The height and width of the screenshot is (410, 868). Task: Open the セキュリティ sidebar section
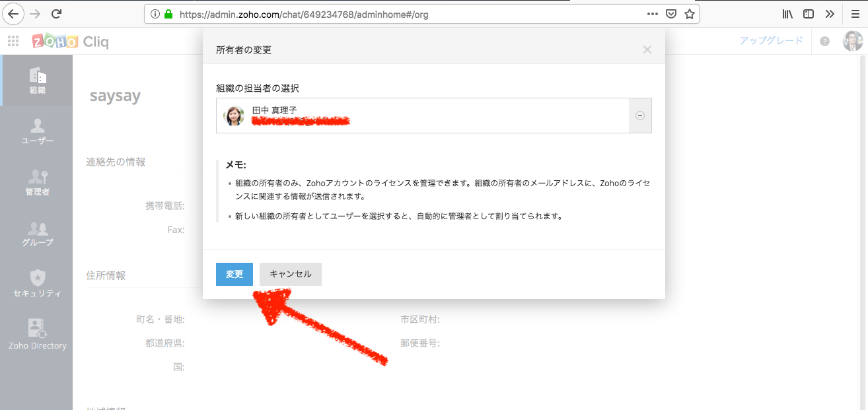(38, 284)
